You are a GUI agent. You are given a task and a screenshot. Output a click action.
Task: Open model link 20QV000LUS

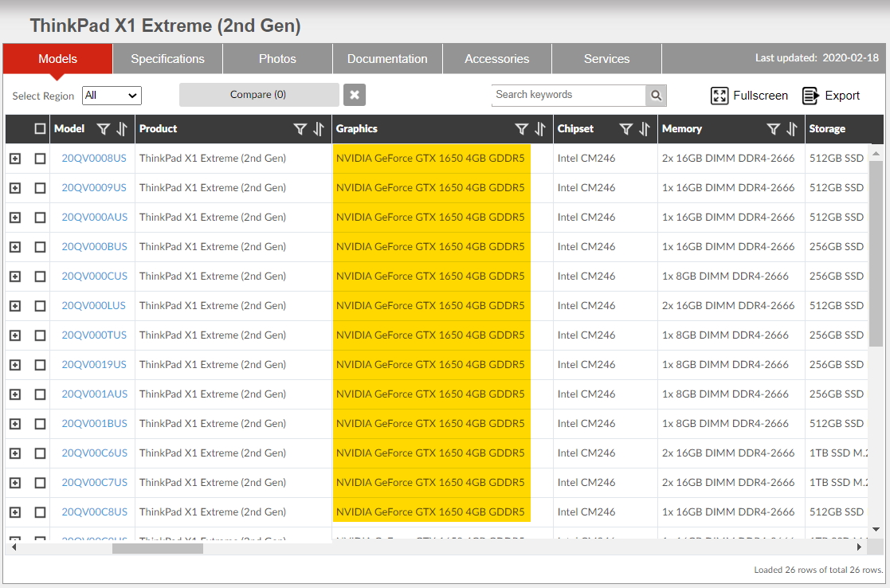[94, 306]
